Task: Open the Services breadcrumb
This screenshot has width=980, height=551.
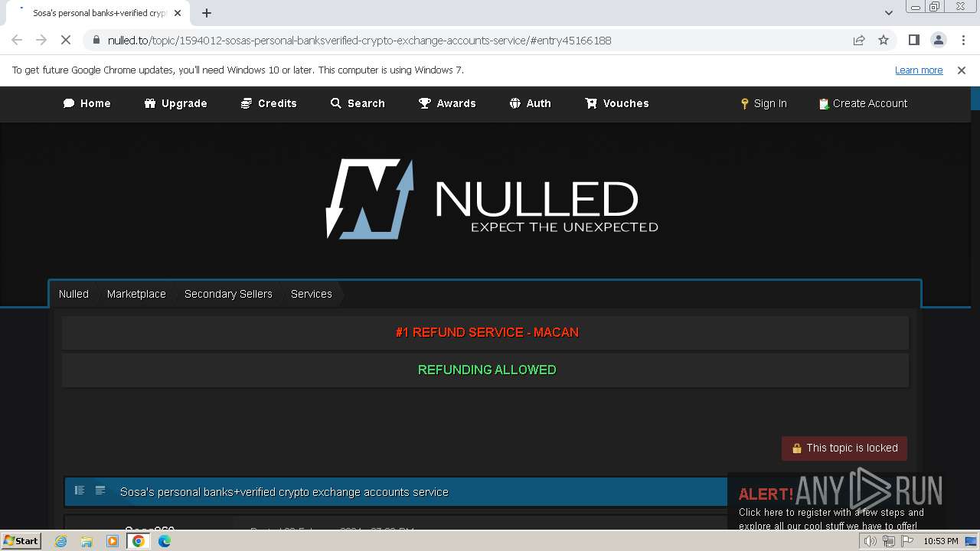Action: coord(311,294)
